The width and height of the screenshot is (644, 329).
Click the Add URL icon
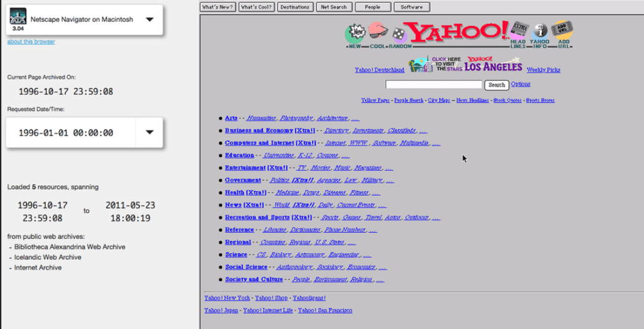[561, 35]
